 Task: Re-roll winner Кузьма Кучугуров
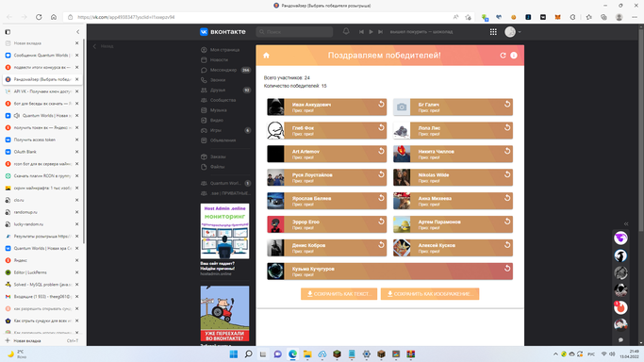tap(507, 269)
